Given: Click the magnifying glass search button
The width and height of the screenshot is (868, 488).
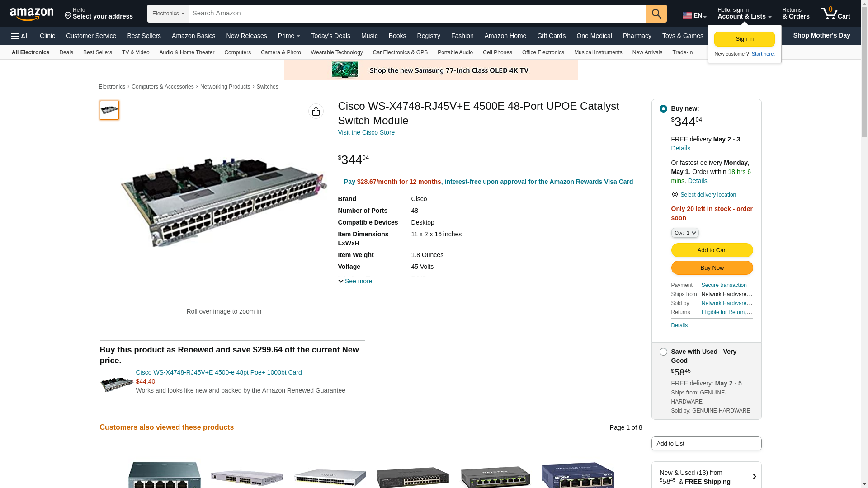Looking at the screenshot, I should point(656,14).
